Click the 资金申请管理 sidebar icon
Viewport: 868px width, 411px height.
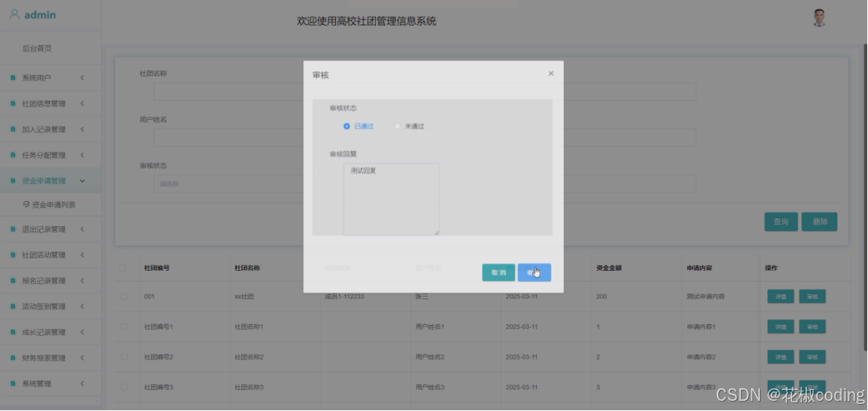coord(13,181)
